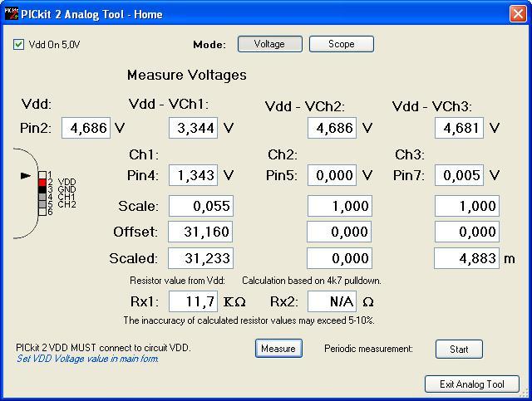
Task: Edit the Ch1 Scale field 0,055
Action: [201, 206]
